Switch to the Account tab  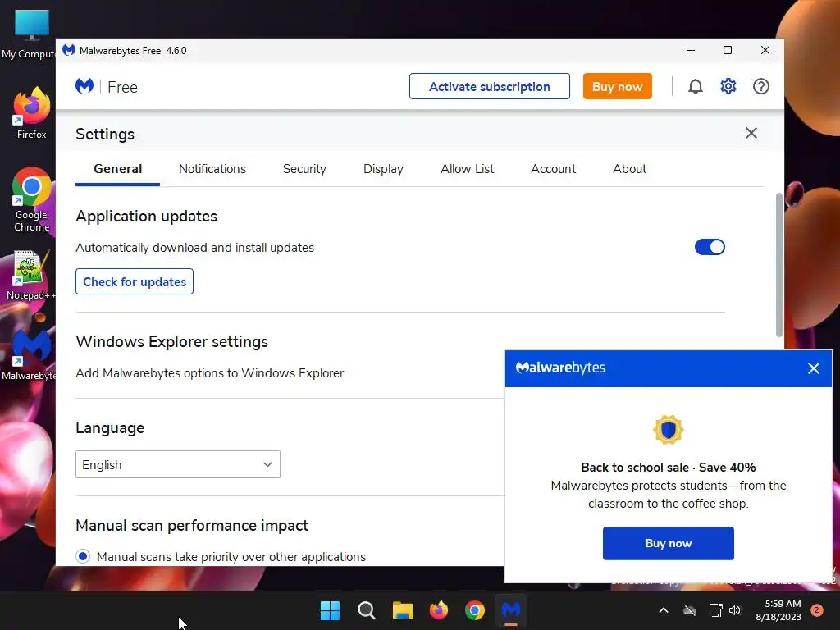[x=553, y=169]
